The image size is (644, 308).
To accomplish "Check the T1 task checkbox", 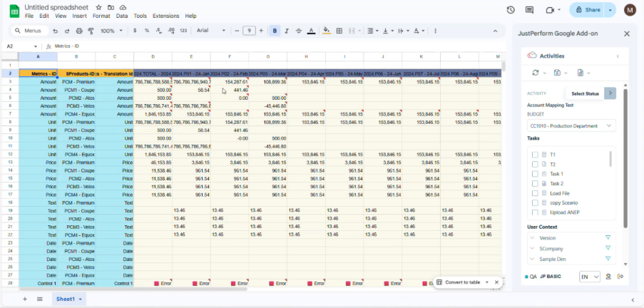I will [x=535, y=154].
